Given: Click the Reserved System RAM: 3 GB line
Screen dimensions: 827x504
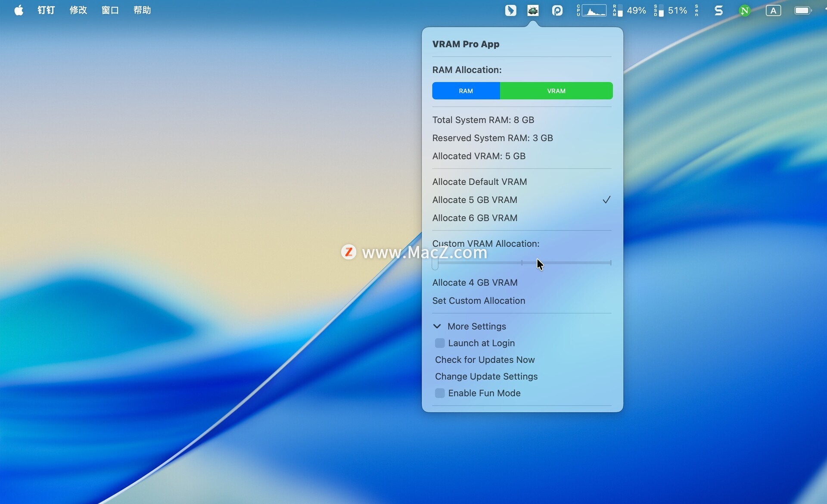Looking at the screenshot, I should point(492,138).
